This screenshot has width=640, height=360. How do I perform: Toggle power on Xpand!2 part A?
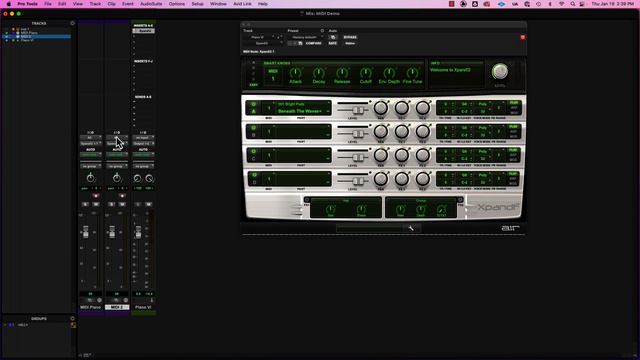point(253,104)
